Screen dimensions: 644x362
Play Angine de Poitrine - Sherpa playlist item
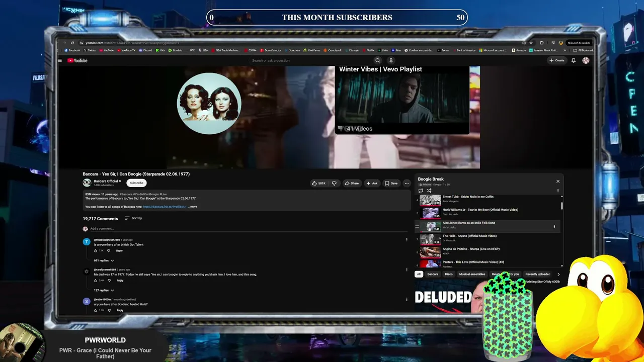488,252
